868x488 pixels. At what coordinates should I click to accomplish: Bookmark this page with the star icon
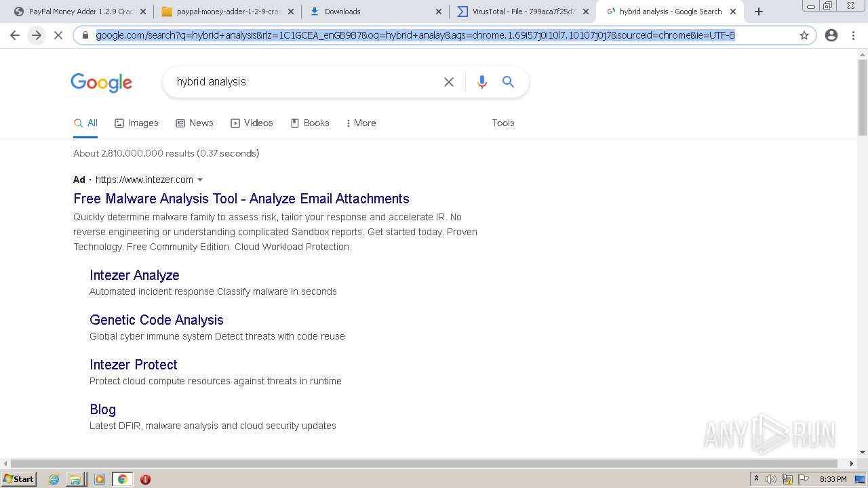coord(804,35)
